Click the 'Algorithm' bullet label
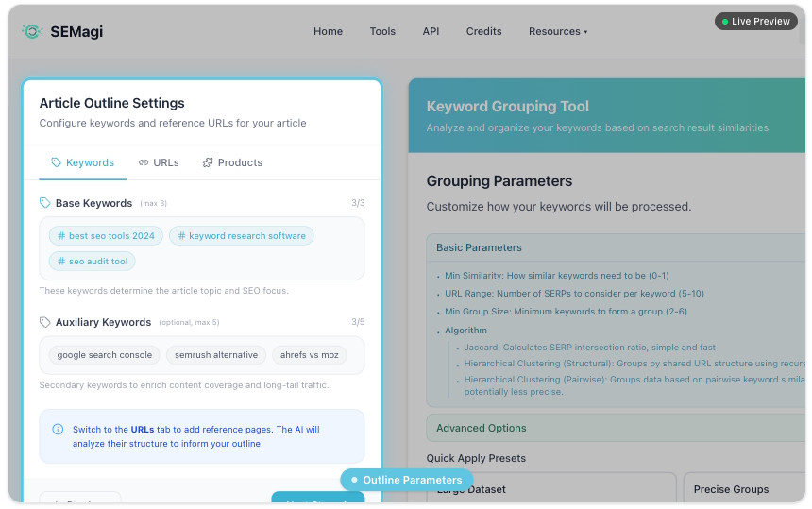Screen dimensions: 812x509 [465, 331]
